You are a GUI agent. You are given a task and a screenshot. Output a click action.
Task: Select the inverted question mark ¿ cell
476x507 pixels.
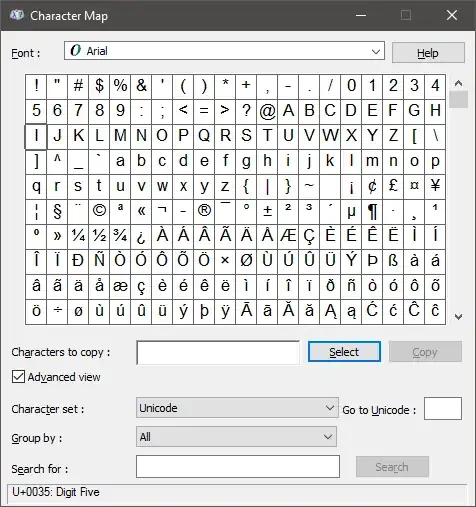coord(141,236)
